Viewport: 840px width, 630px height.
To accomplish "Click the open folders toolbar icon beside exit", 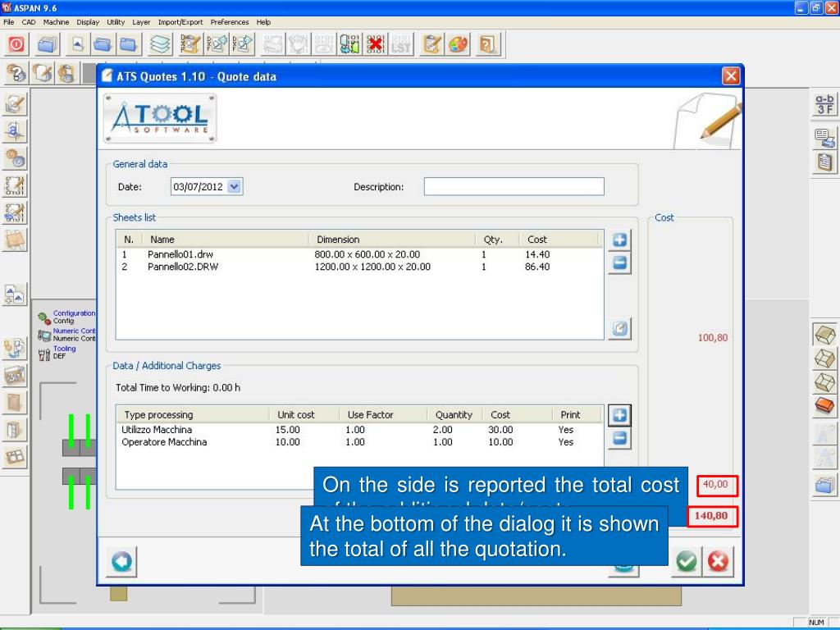I will [47, 44].
